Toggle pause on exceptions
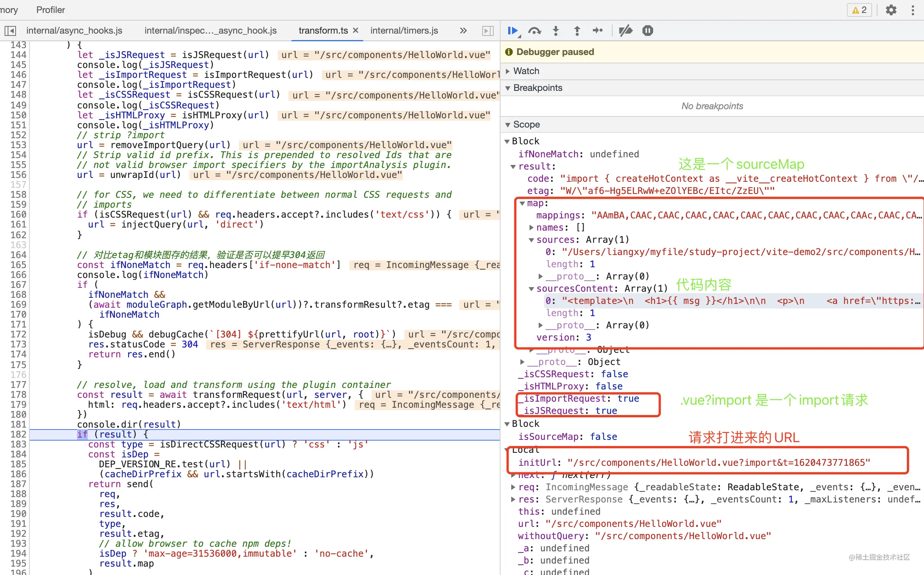 pos(647,31)
